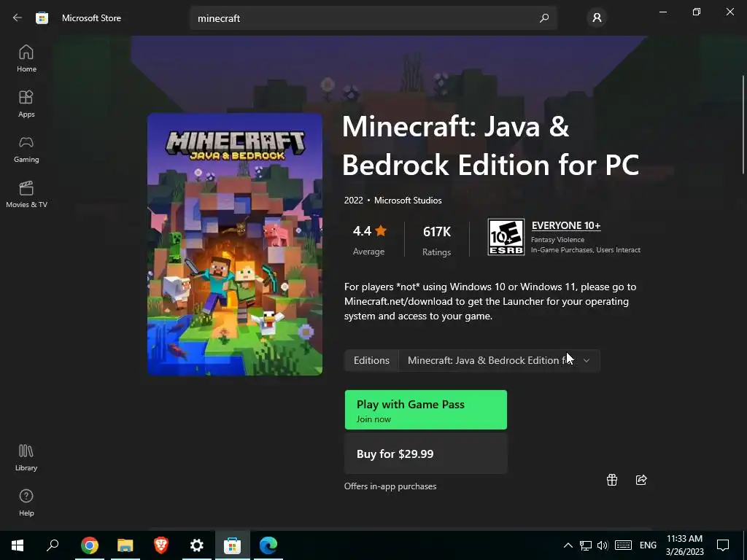
Task: Click the share icon
Action: click(x=641, y=480)
